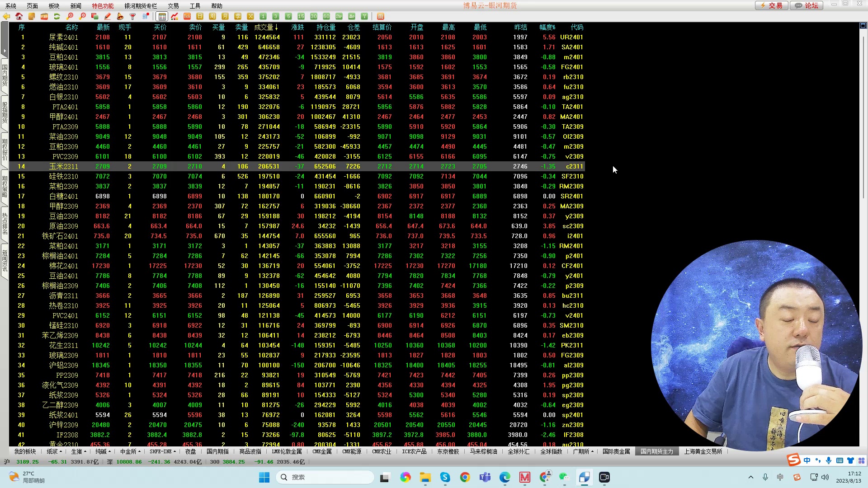Screen dimensions: 868x488
Task: Click the home icon in toolbar
Action: pyautogui.click(x=19, y=16)
